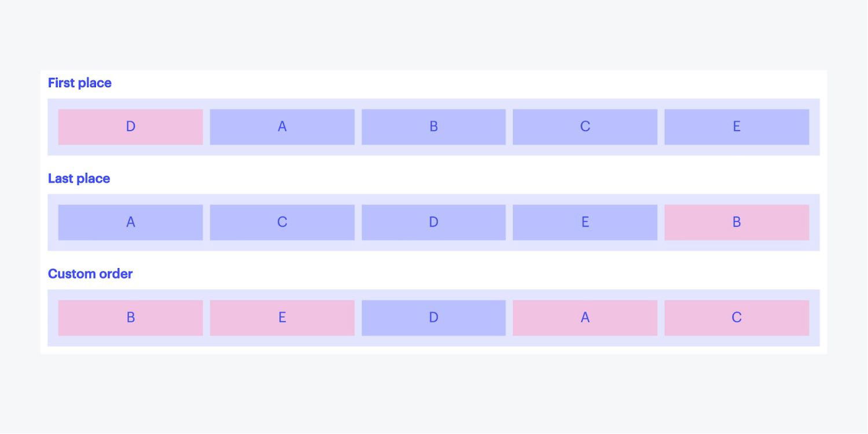Select box A in First place row

(x=282, y=127)
